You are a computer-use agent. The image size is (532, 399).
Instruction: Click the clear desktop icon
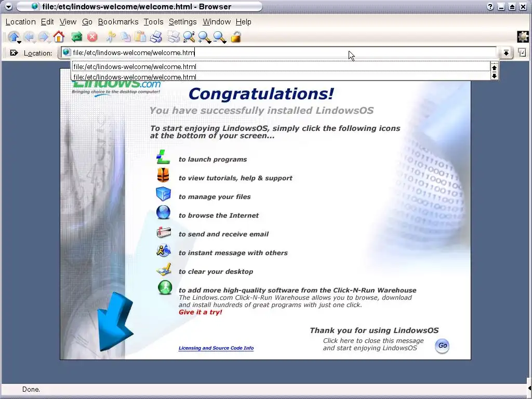[x=164, y=270]
